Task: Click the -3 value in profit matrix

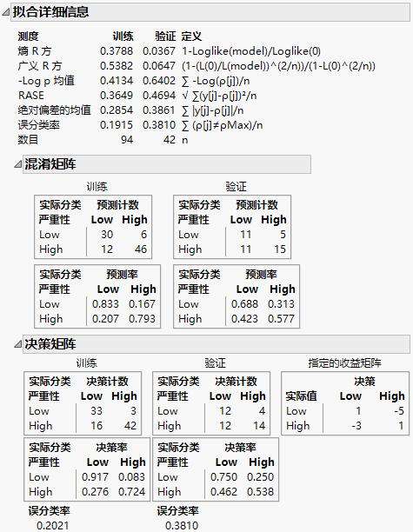Action: point(356,426)
